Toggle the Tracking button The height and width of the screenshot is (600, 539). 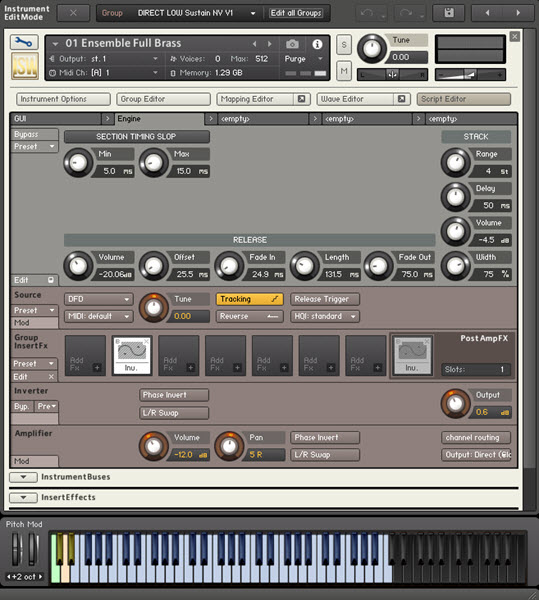[249, 299]
